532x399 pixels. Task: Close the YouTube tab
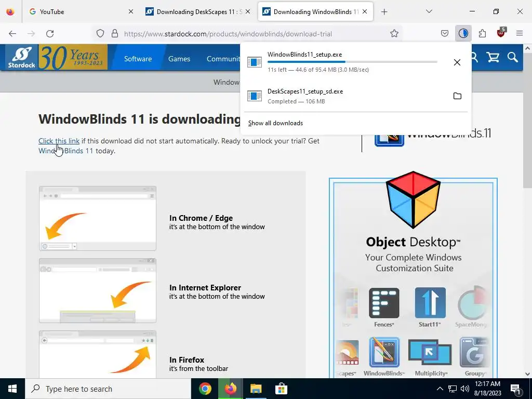point(131,11)
